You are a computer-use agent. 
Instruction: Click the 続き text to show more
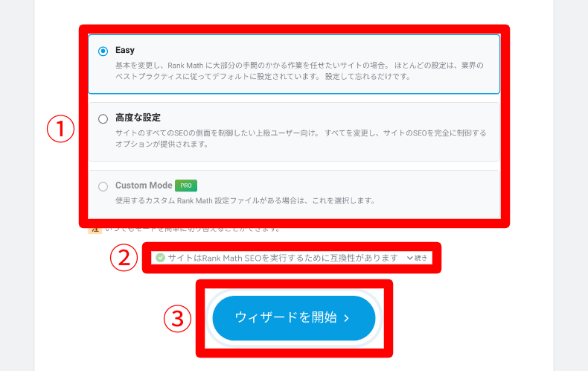point(421,258)
